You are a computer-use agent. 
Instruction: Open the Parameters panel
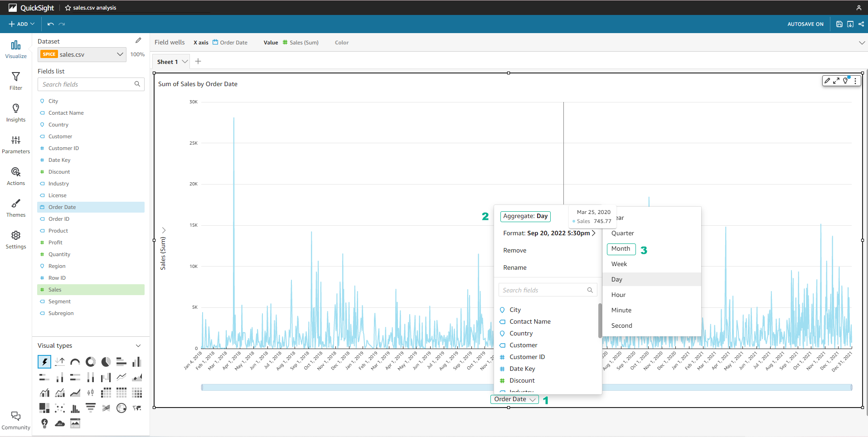click(x=16, y=145)
